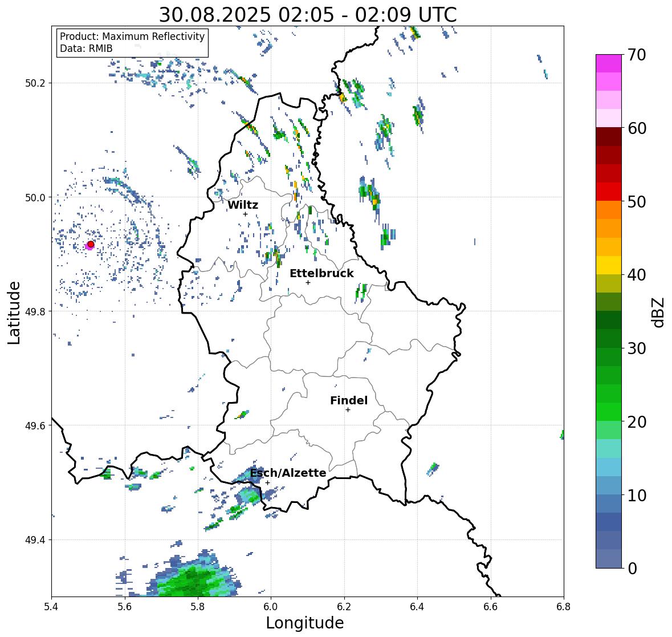Click the 6.6 longitude tick label
Screen dimensions: 672x637
click(490, 607)
